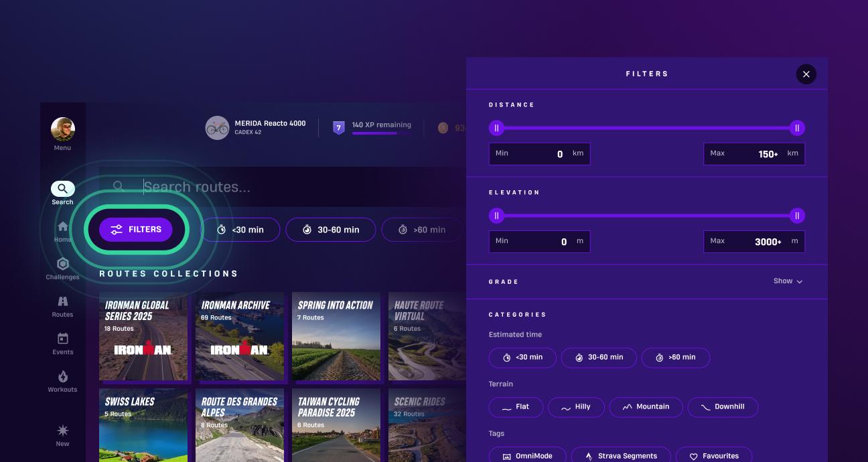868x462 pixels.
Task: Open the Events calendar icon
Action: 62,340
